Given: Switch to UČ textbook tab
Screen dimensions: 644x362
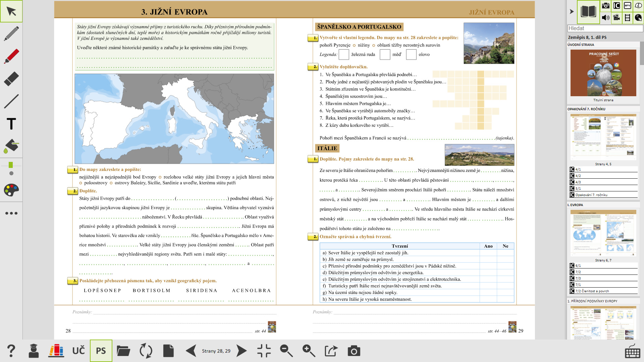Looking at the screenshot, I should point(78,351).
